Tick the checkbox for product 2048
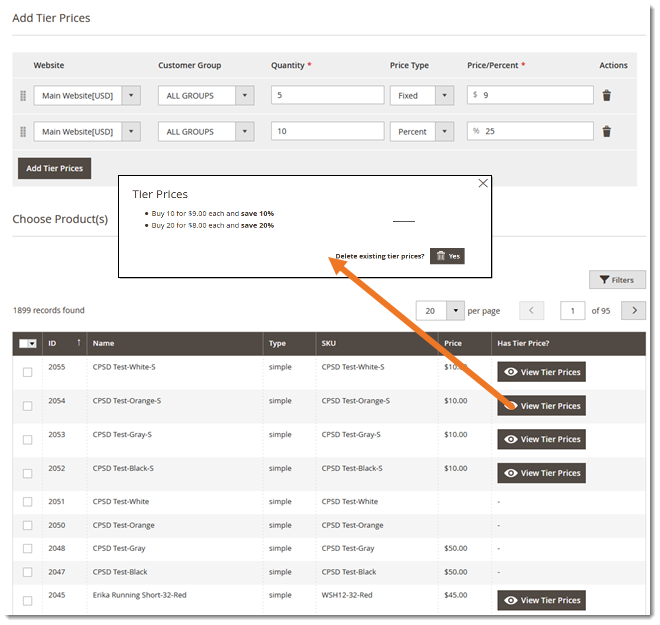This screenshot has width=660, height=625. click(x=28, y=549)
